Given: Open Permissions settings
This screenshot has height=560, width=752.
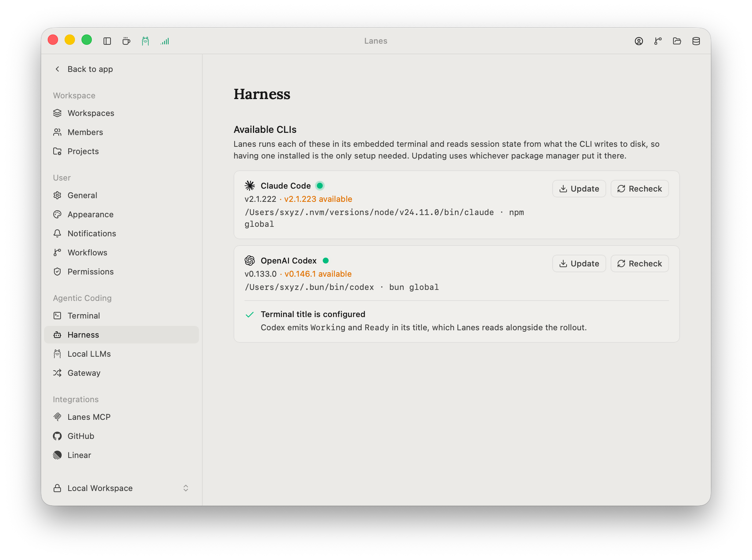Looking at the screenshot, I should [x=122, y=272].
